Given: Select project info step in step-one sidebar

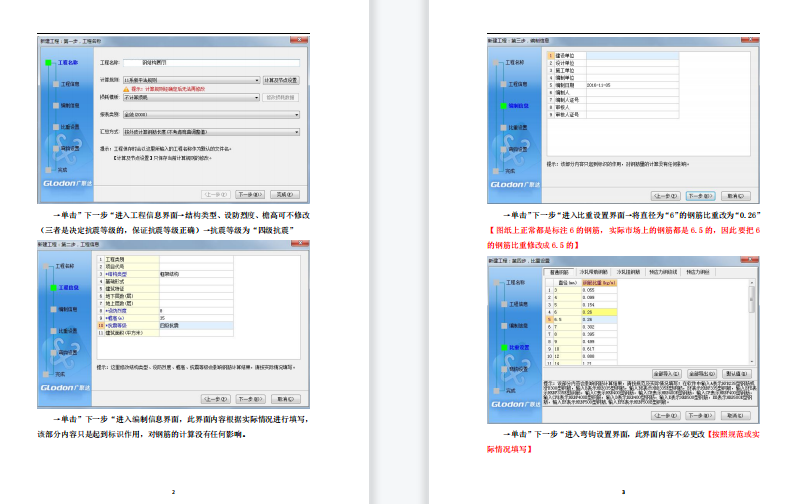Looking at the screenshot, I should [x=70, y=84].
